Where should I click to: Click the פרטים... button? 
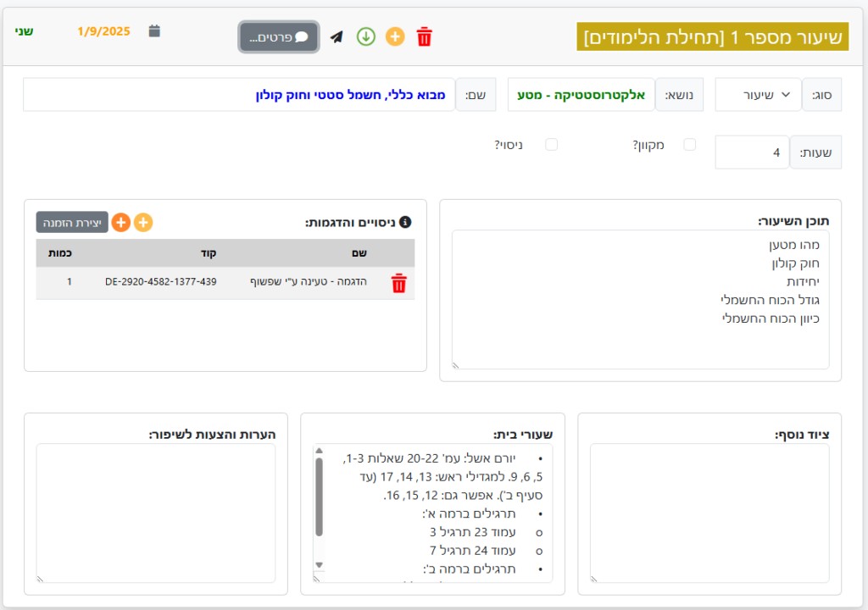pyautogui.click(x=279, y=37)
